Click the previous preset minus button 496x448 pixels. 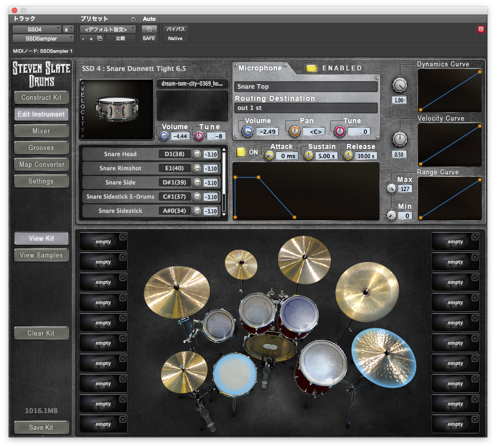(83, 39)
